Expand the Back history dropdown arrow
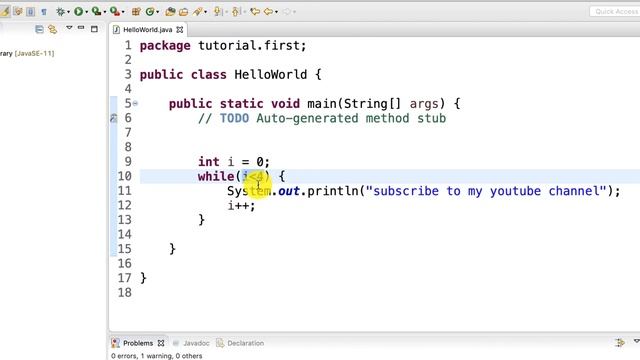Screen dimensions: 640x360 276,12
